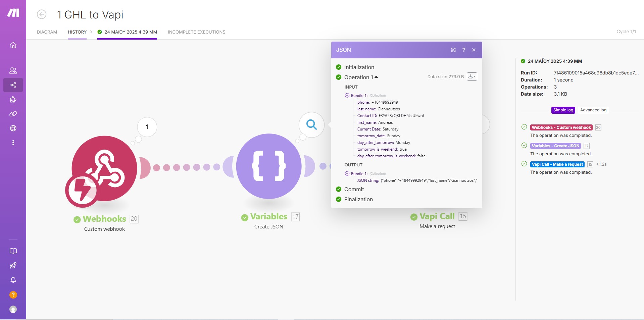Click the Webhooks - Custom webhook log label

(561, 127)
